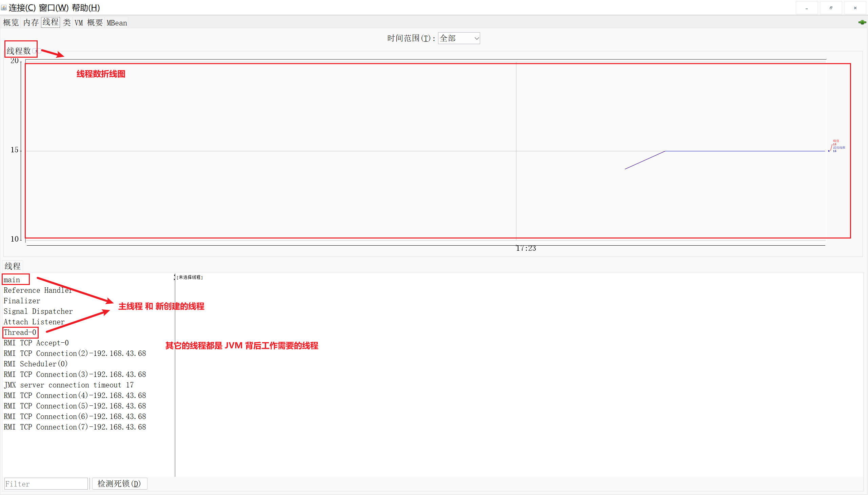The width and height of the screenshot is (868, 495).
Task: Select JMX server connection timeout 17 thread
Action: click(x=68, y=385)
